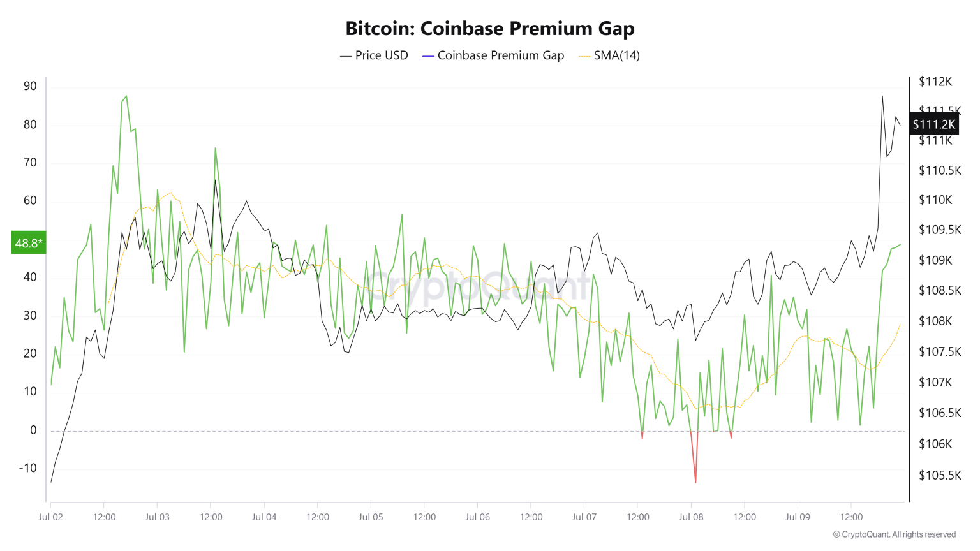
Task: Click the 0 label at the zero line
Action: point(33,430)
